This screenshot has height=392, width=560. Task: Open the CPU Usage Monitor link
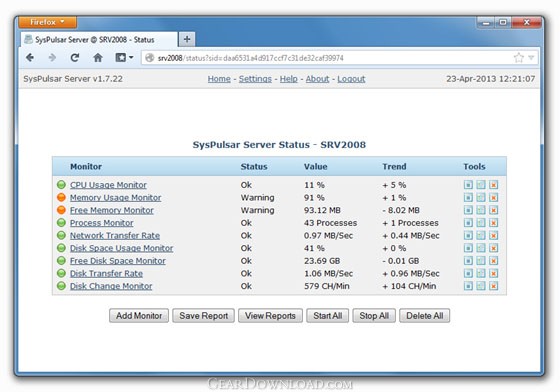point(108,185)
